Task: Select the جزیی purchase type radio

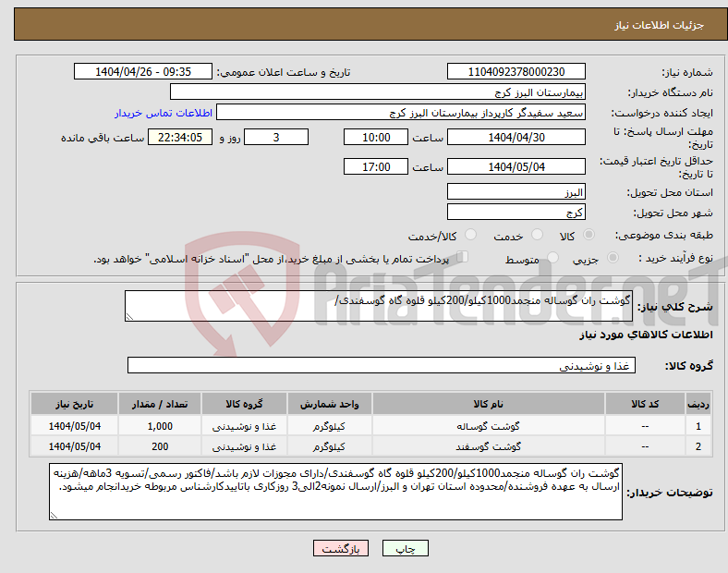Action: pos(613,258)
